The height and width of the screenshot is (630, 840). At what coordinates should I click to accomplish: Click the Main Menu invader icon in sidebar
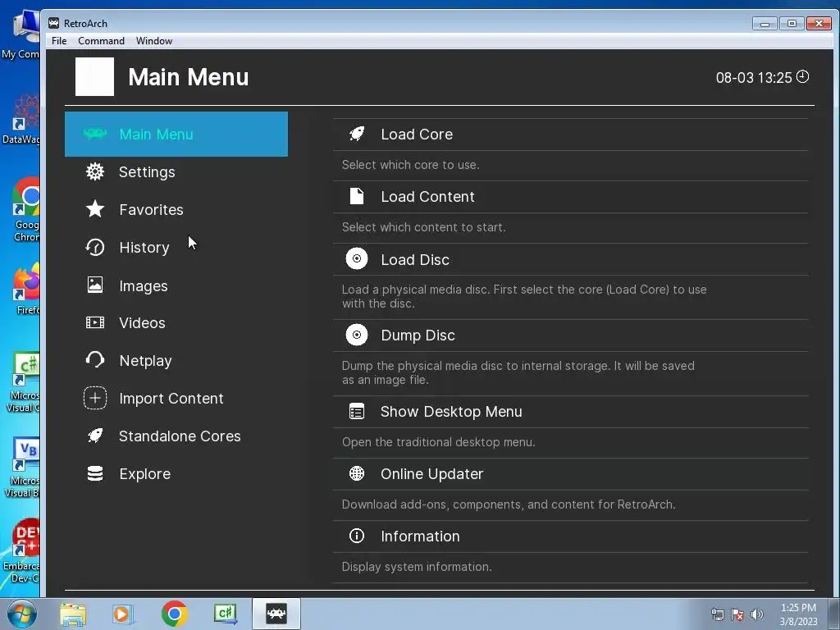pyautogui.click(x=95, y=134)
